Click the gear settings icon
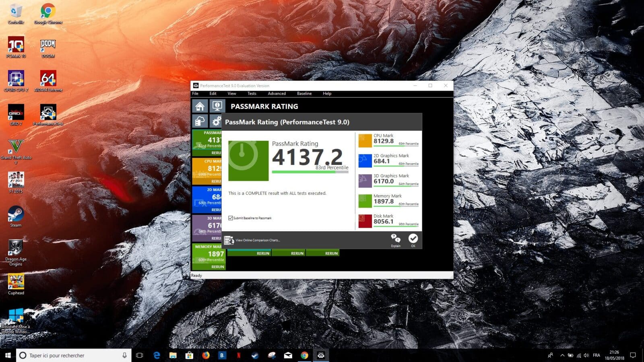 pyautogui.click(x=217, y=121)
